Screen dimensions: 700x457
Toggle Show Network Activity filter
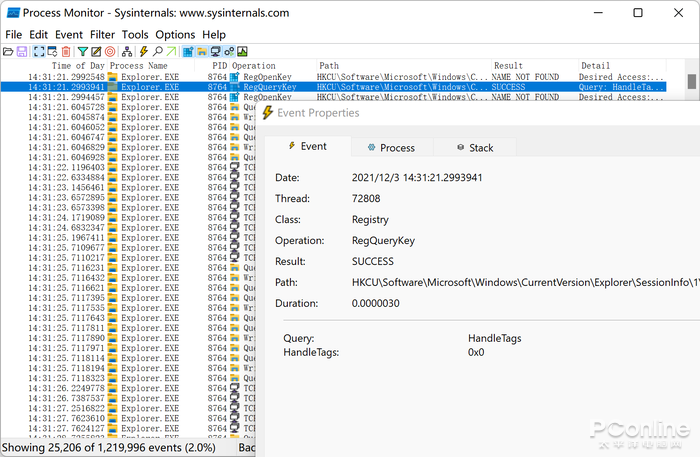[215, 51]
